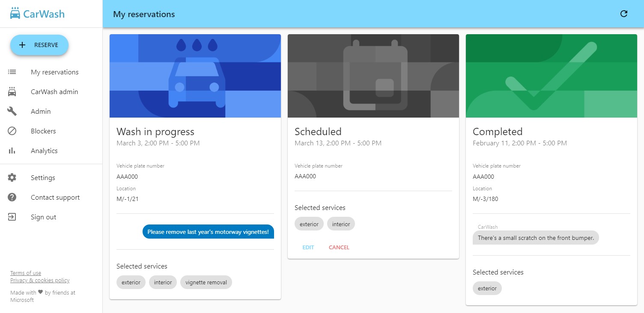Open the Privacy & cookies policy link
The width and height of the screenshot is (644, 313).
40,280
